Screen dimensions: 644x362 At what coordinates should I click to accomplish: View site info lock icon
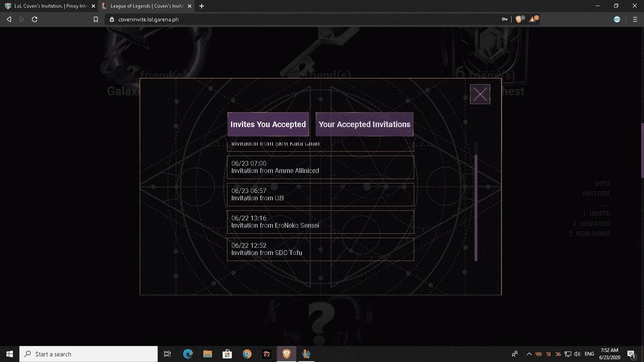pyautogui.click(x=112, y=19)
